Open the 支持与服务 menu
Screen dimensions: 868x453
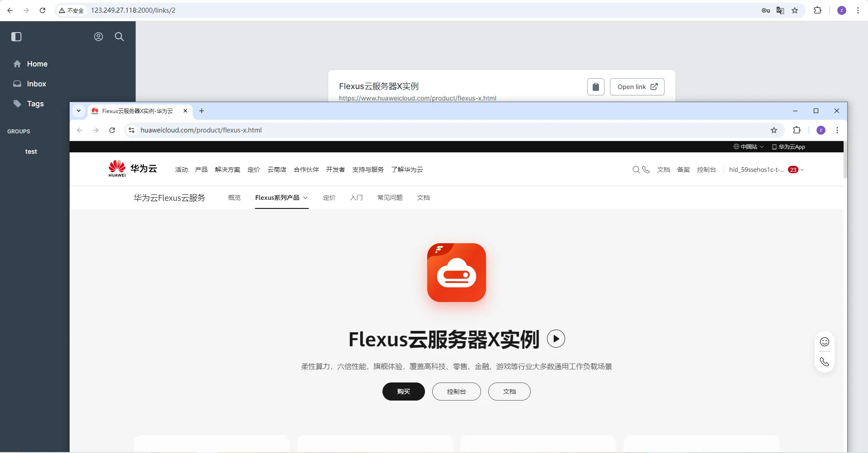[368, 170]
